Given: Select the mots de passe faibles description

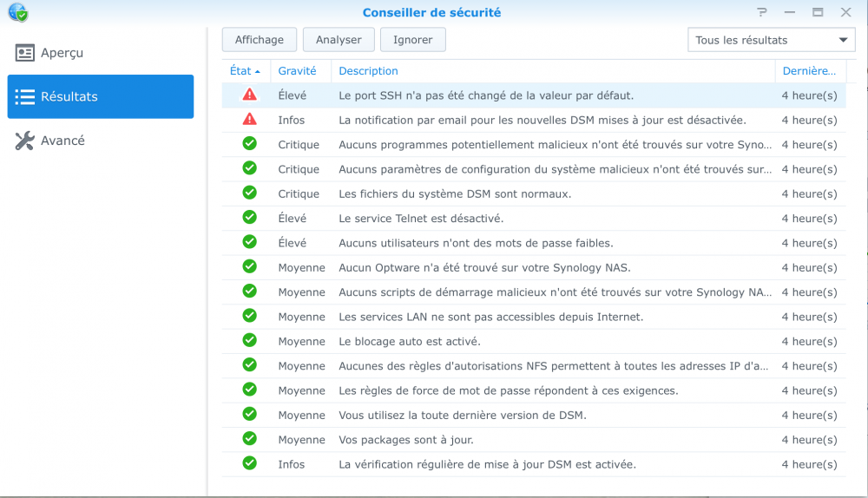Looking at the screenshot, I should click(476, 243).
